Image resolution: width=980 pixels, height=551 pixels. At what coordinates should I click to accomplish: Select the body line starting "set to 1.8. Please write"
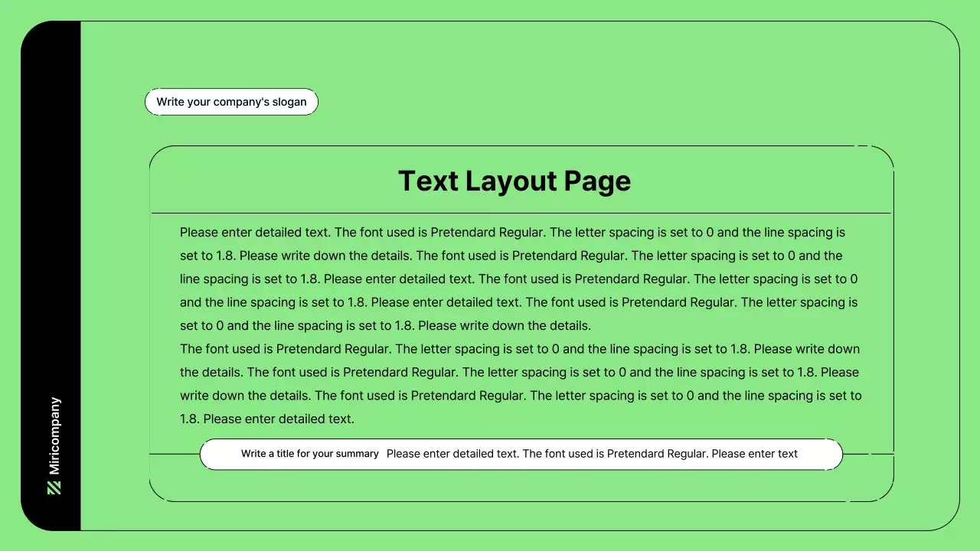click(511, 256)
